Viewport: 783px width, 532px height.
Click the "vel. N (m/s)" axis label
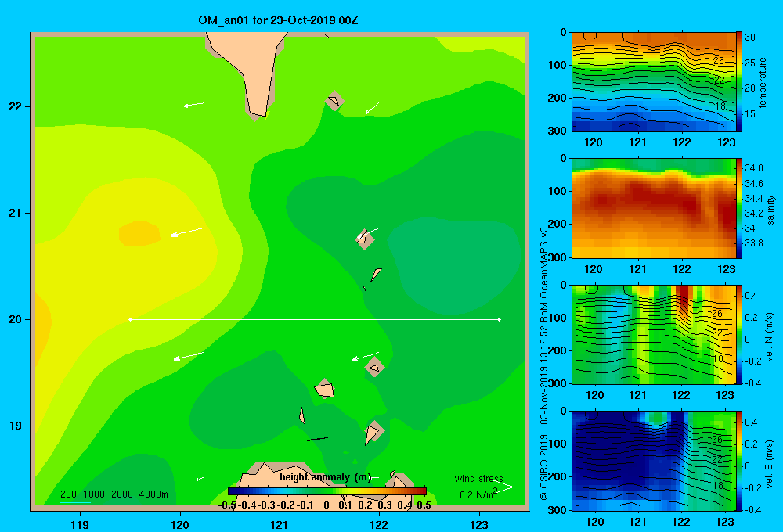click(770, 337)
